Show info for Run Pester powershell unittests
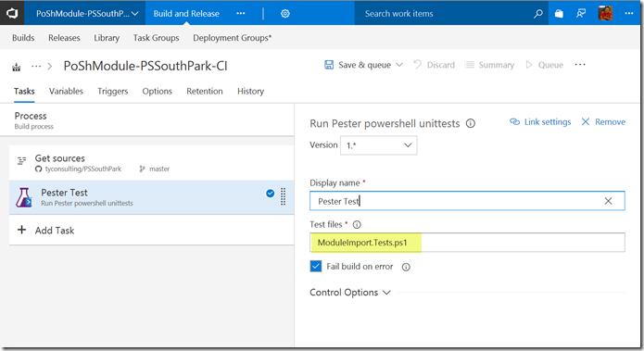Viewport: 644px width, 351px height. pyautogui.click(x=471, y=123)
